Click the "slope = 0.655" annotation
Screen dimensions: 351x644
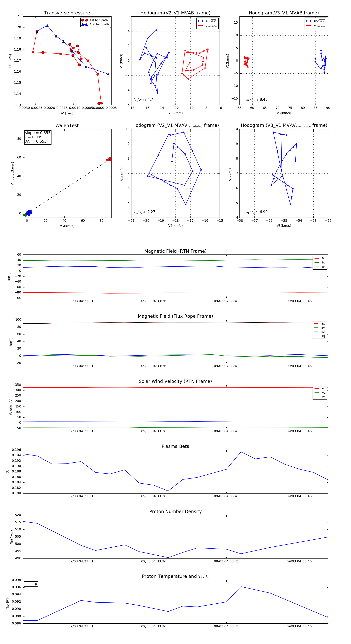37,133
